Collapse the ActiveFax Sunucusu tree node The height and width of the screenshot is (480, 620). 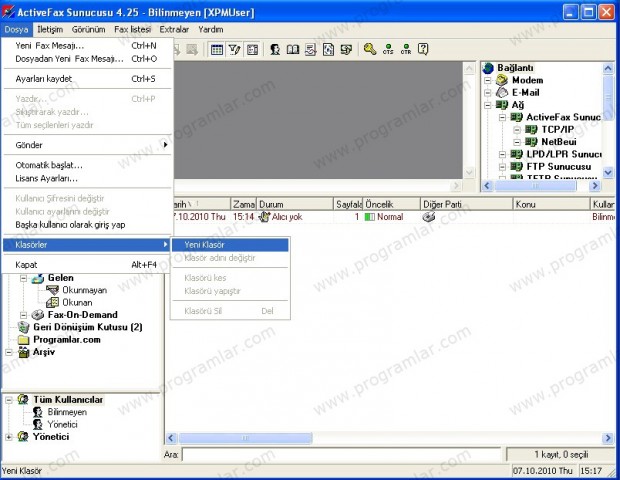point(502,117)
